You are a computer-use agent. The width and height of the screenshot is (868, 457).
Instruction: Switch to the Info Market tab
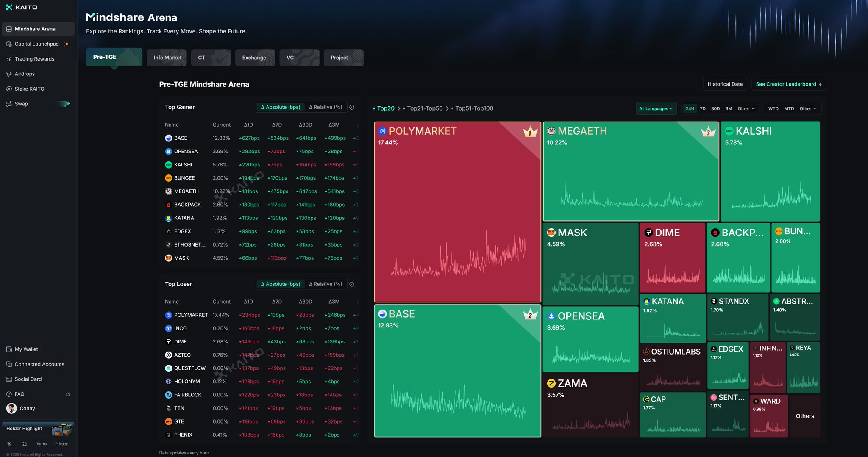tap(167, 58)
